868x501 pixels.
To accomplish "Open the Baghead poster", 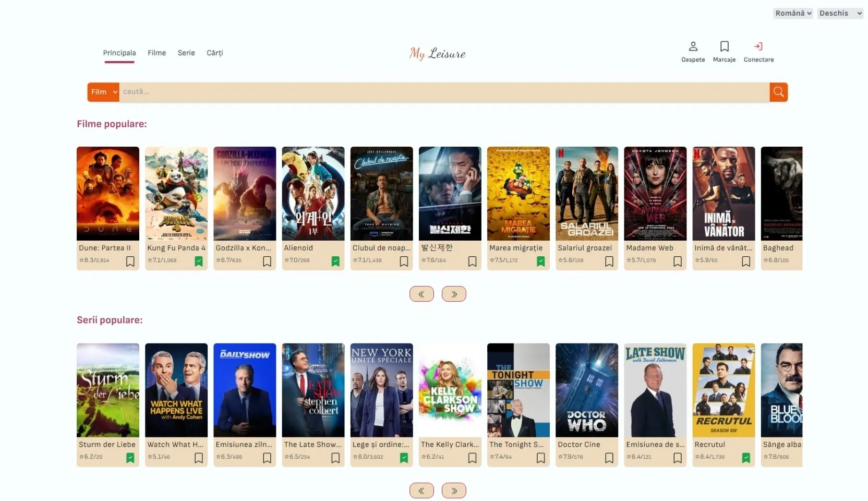I will [x=781, y=194].
